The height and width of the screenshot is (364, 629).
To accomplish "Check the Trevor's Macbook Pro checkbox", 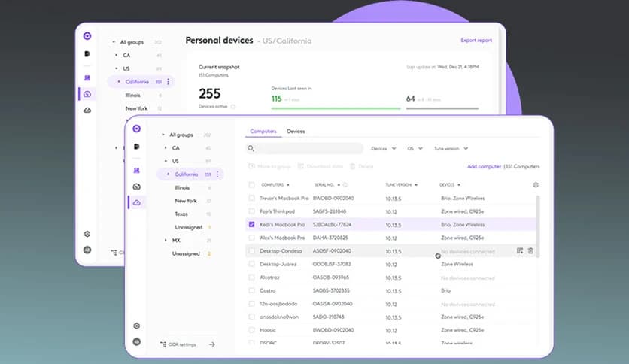I will coord(251,198).
